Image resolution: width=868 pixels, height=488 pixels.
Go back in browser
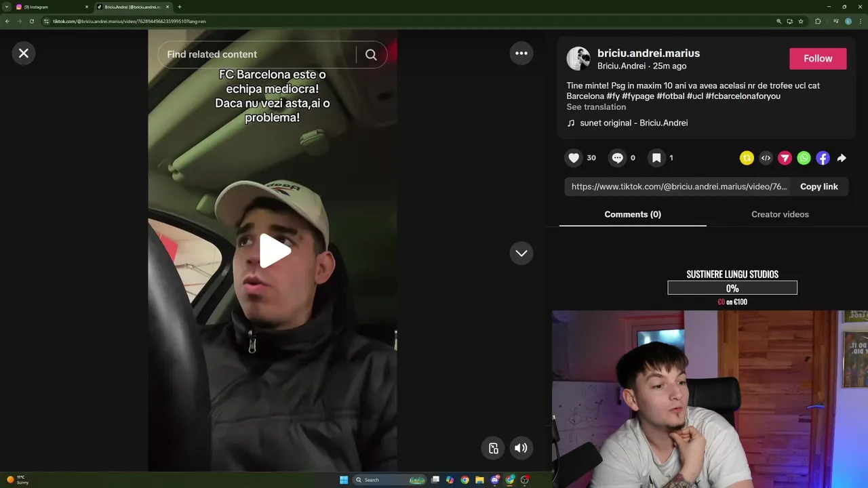pyautogui.click(x=7, y=21)
